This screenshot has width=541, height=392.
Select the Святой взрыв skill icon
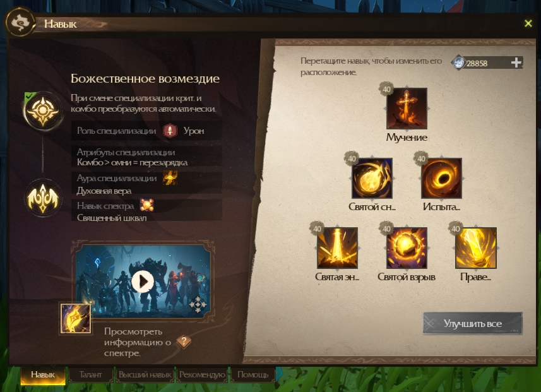tap(407, 247)
